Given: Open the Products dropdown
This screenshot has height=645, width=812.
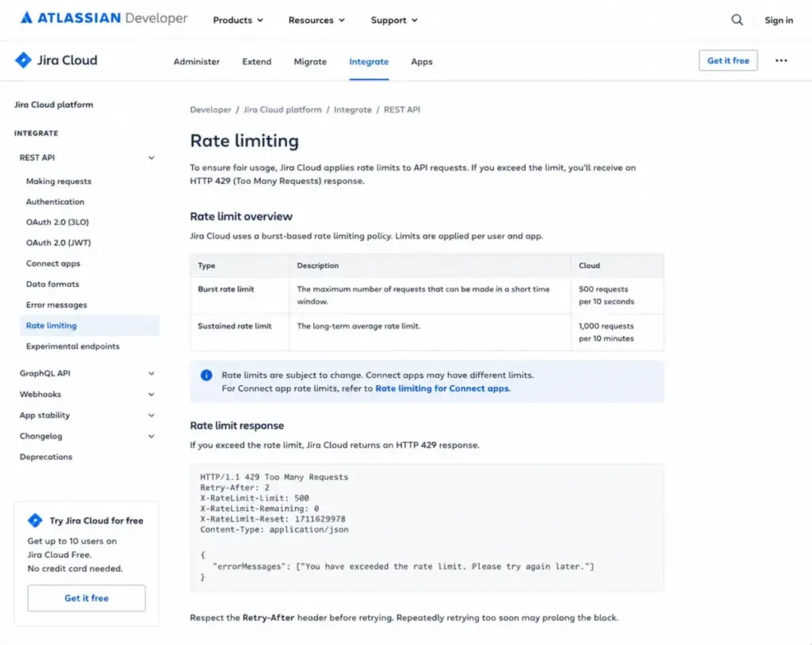Looking at the screenshot, I should (238, 20).
